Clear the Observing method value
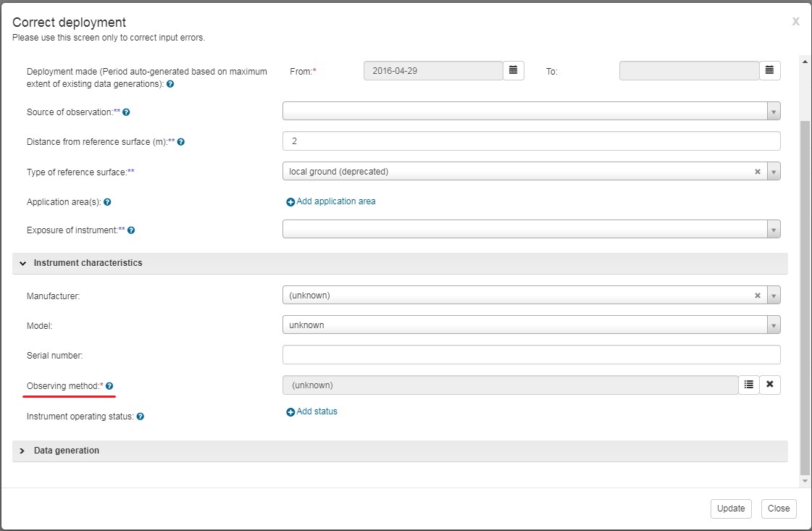Screen dimensions: 812x531 click(770, 385)
